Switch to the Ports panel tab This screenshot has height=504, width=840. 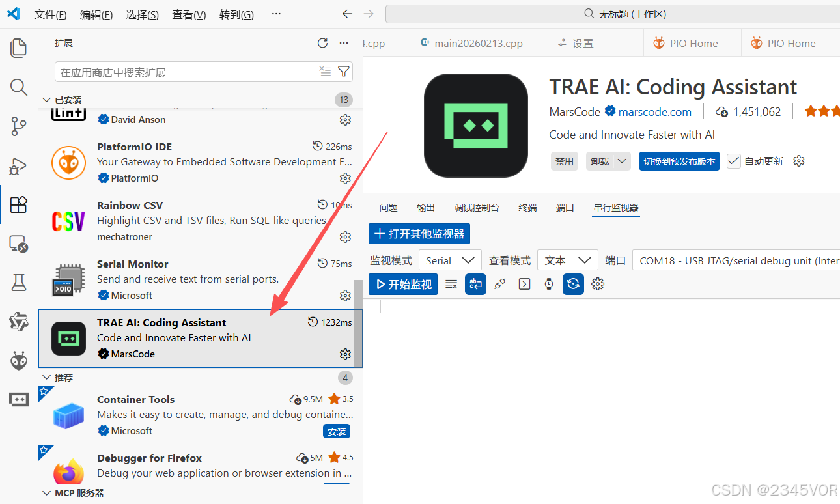[x=565, y=208]
